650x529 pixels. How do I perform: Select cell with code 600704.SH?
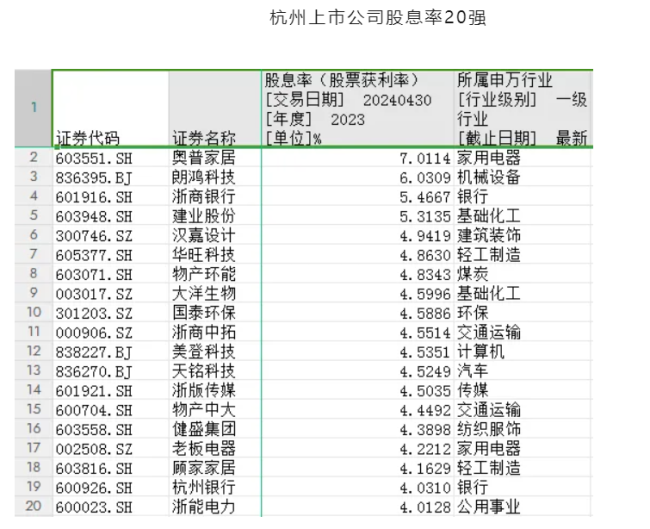pyautogui.click(x=111, y=410)
